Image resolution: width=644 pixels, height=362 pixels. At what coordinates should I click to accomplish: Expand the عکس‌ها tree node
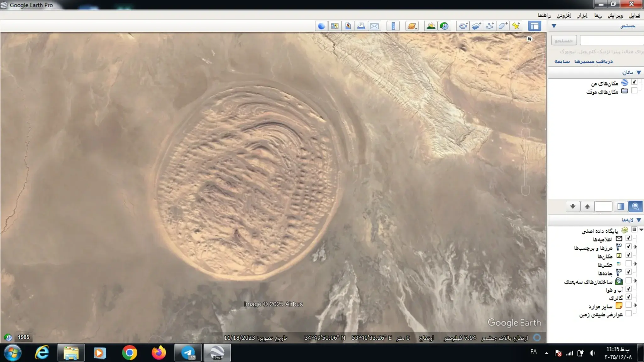(x=636, y=264)
